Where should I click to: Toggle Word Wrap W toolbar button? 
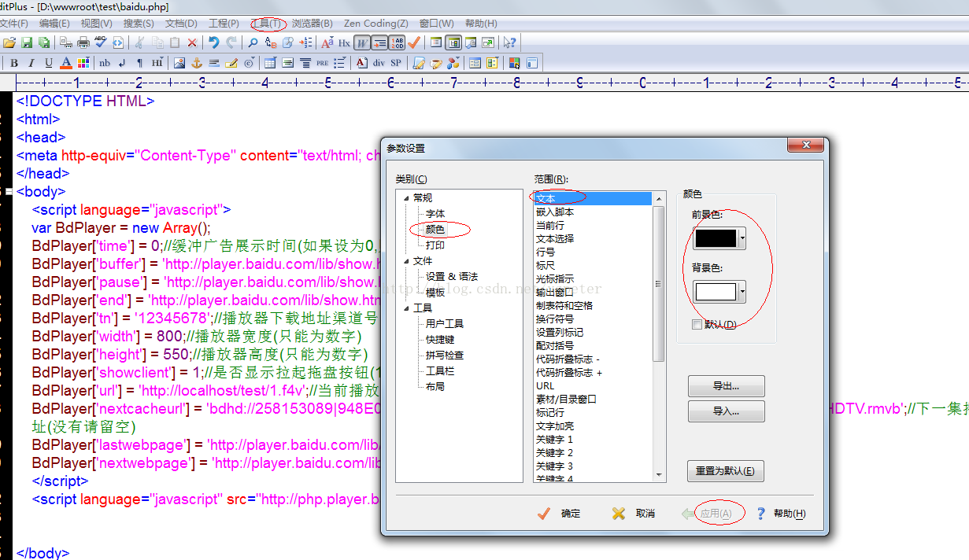point(362,42)
